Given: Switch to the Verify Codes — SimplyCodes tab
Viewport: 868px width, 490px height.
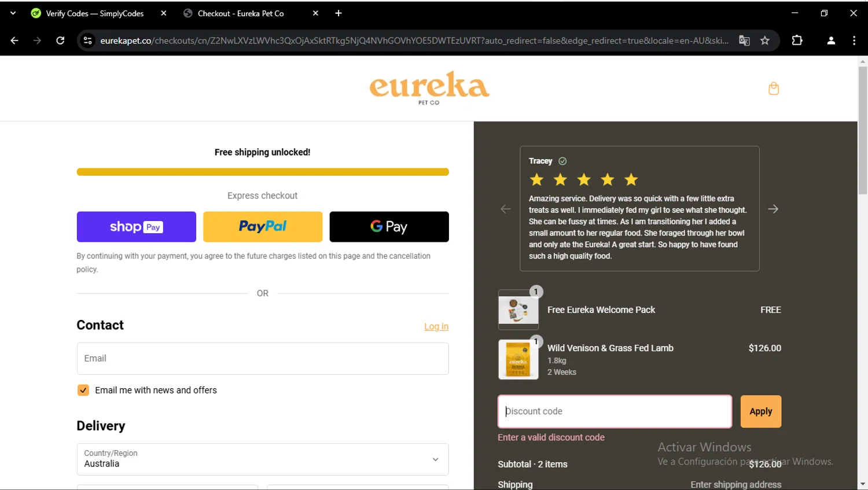Looking at the screenshot, I should (95, 13).
